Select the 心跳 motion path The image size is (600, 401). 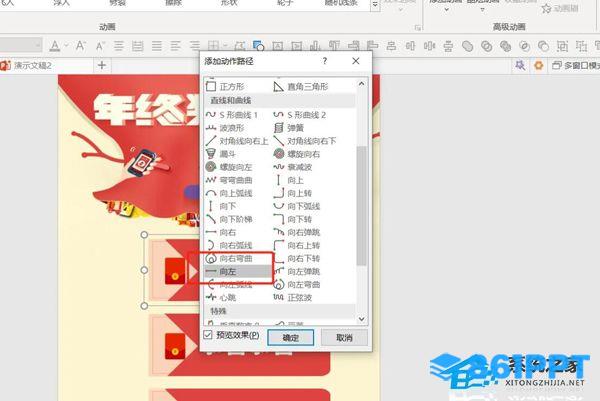[221, 297]
